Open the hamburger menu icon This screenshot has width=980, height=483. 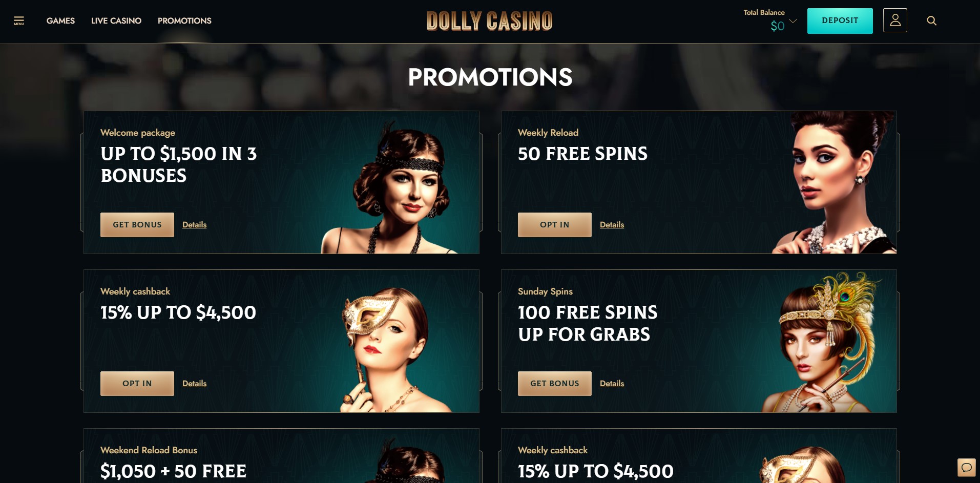[x=19, y=21]
